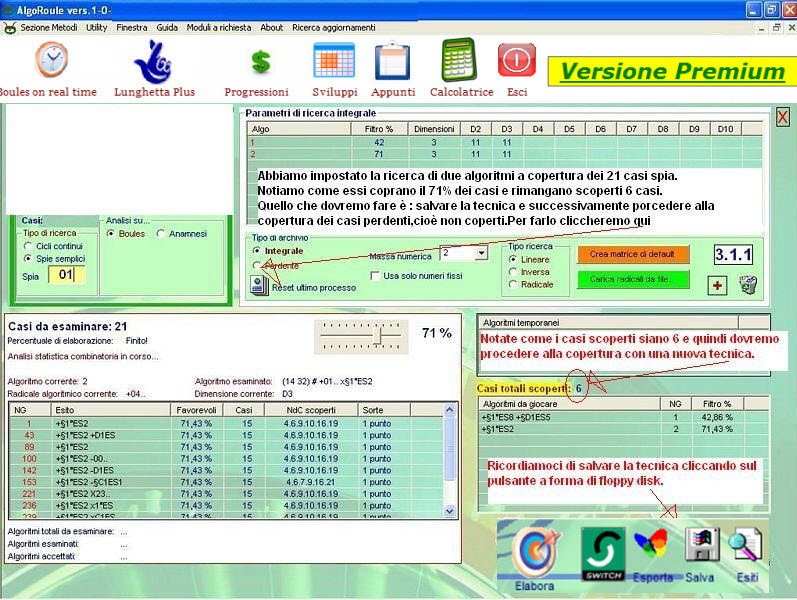
Task: Click Carica radicali da file button
Action: pos(633,280)
